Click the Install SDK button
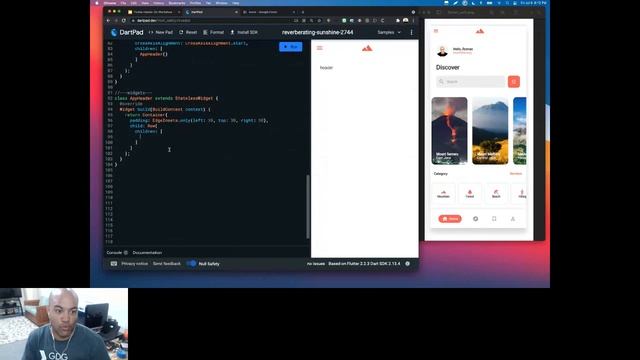 tap(244, 32)
